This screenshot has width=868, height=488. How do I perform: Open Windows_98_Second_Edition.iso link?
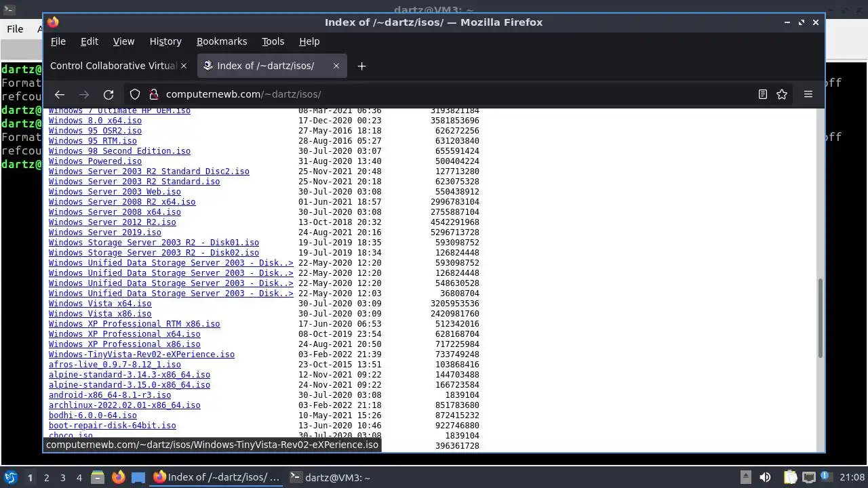click(x=119, y=151)
